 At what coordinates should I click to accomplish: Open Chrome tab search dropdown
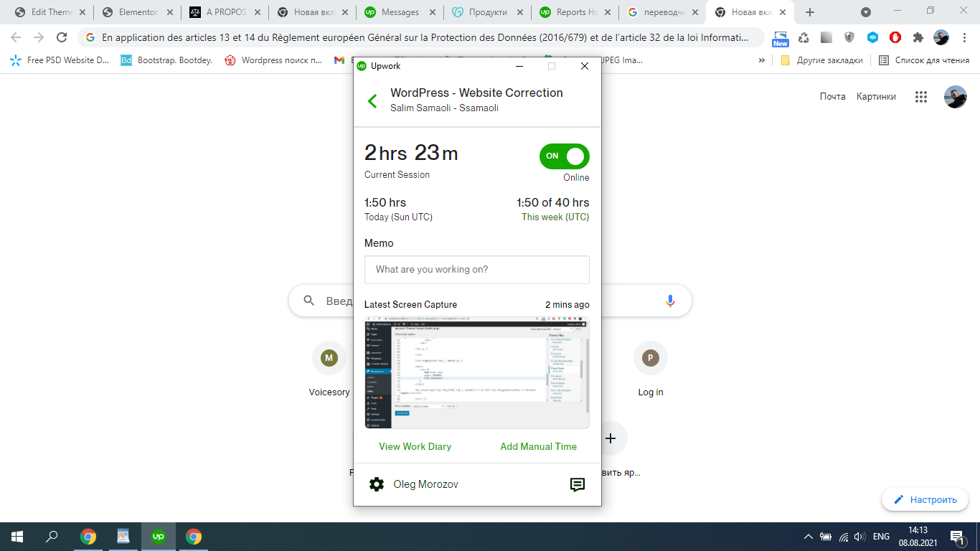click(x=866, y=12)
